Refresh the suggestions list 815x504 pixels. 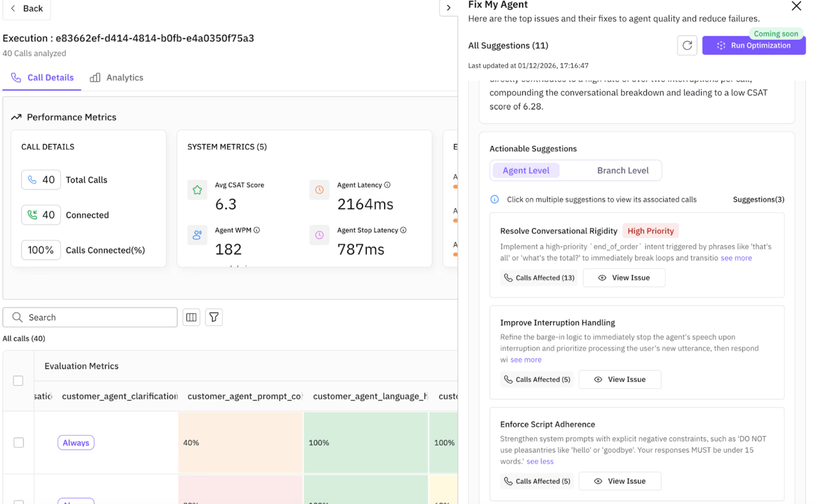[x=687, y=45]
